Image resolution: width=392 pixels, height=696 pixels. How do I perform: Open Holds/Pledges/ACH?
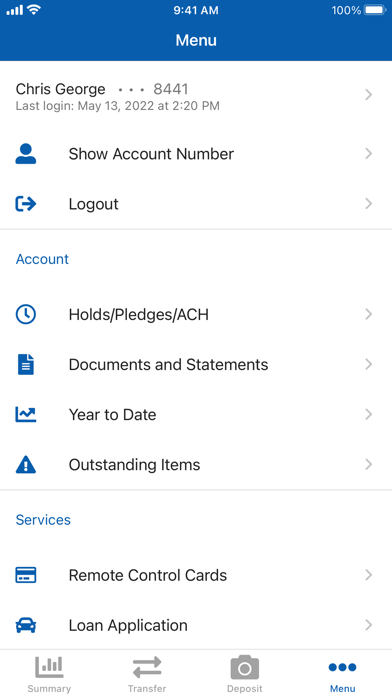click(x=196, y=314)
